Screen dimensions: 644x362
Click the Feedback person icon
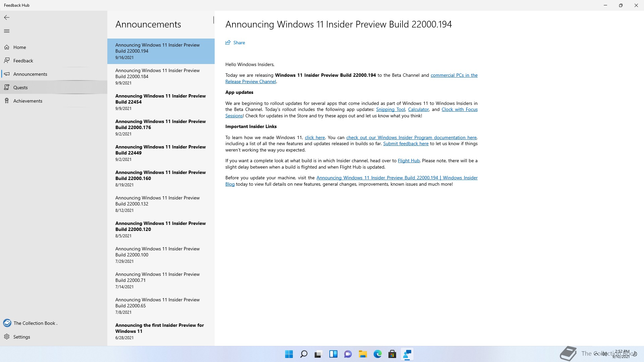(7, 61)
